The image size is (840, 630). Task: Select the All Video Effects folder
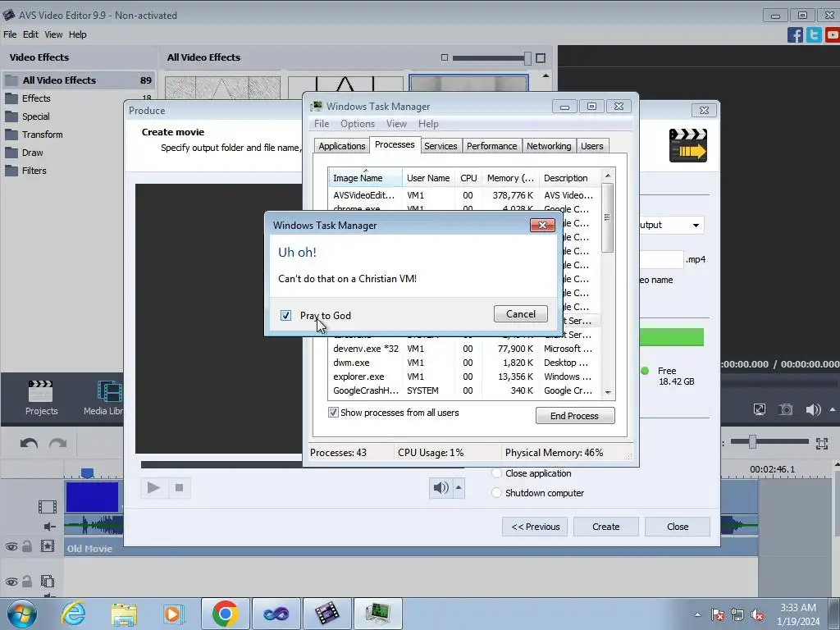pyautogui.click(x=79, y=80)
